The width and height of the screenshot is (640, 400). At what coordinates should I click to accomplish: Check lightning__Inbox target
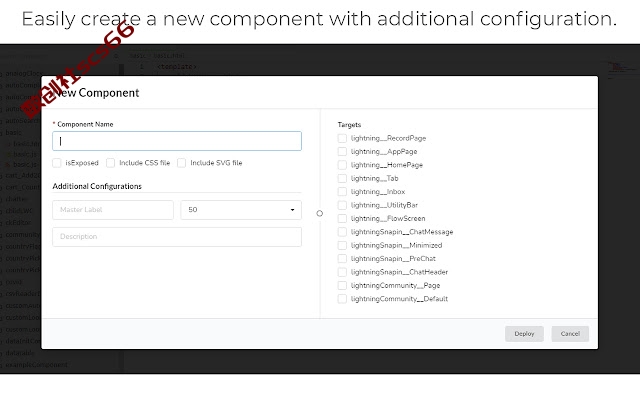pos(342,192)
